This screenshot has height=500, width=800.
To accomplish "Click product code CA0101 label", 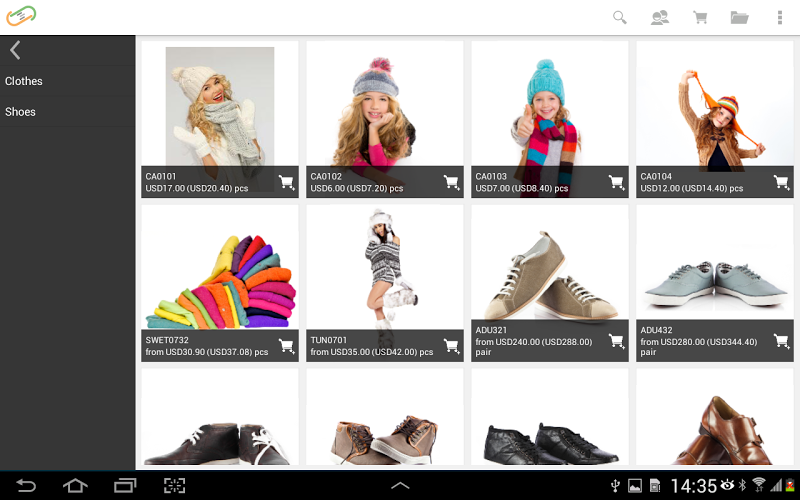I will [161, 177].
